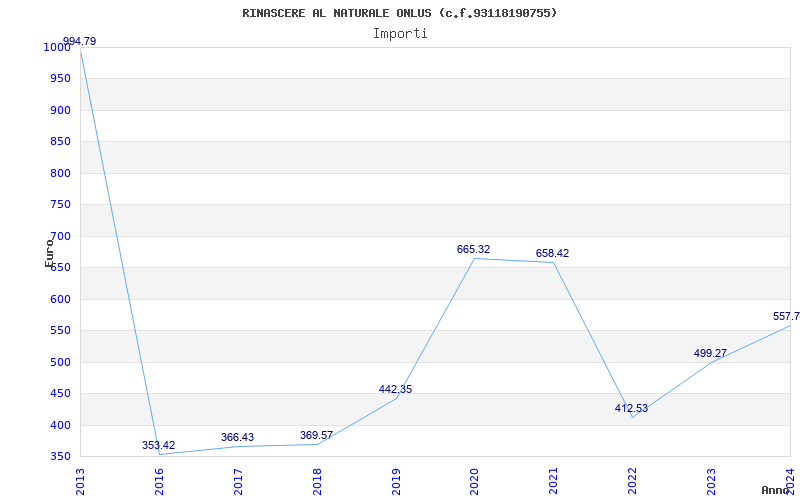The height and width of the screenshot is (500, 800).
Task: Click the 900 y-axis tick label
Action: click(60, 111)
